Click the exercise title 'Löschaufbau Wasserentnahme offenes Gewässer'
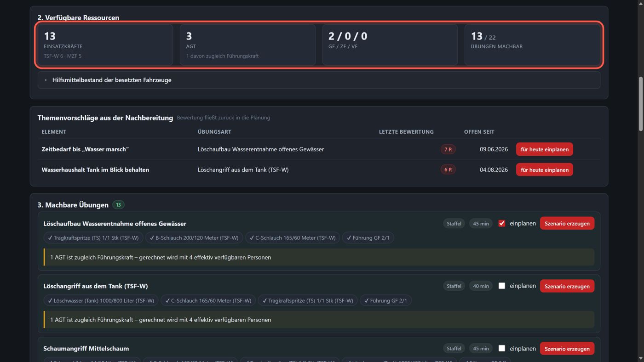This screenshot has width=644, height=362. coord(115,223)
